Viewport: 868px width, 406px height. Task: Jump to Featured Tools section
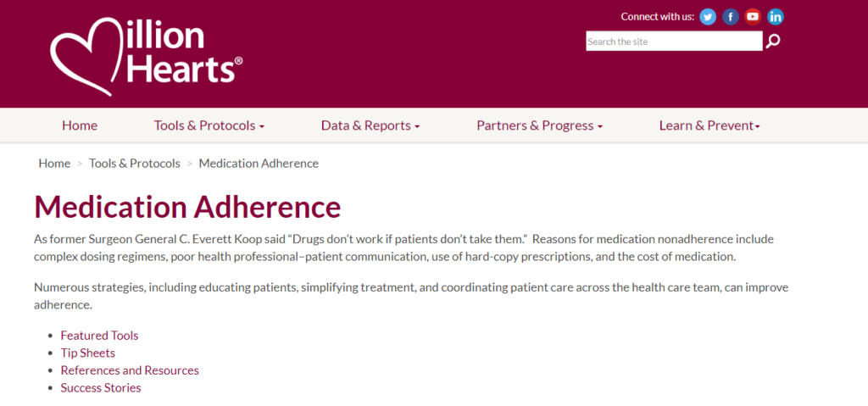tap(100, 336)
